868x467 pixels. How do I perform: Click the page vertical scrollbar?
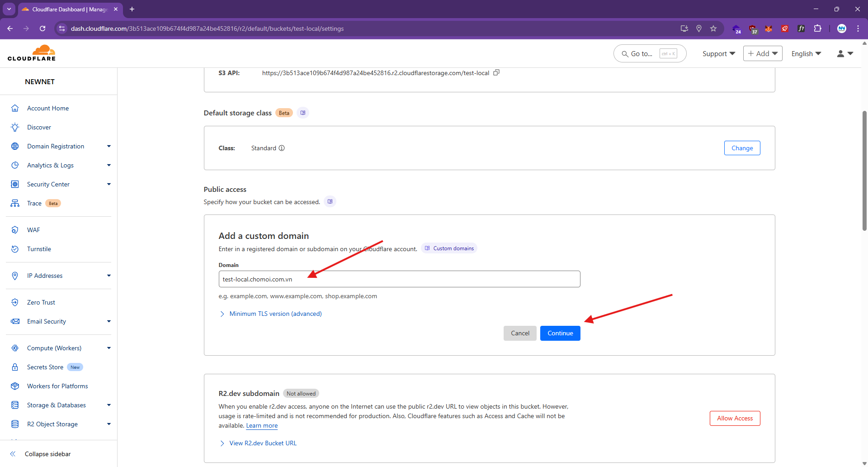[864, 171]
